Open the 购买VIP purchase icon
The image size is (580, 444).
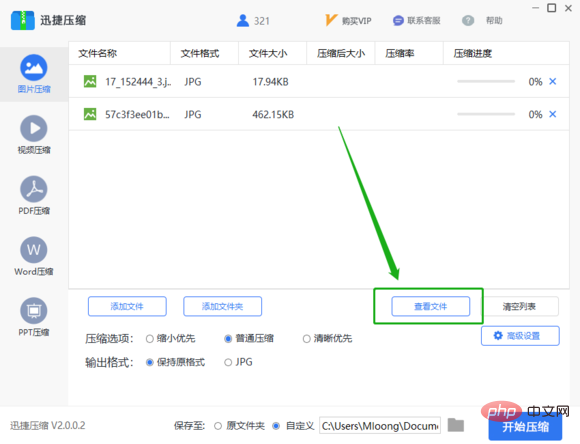331,20
